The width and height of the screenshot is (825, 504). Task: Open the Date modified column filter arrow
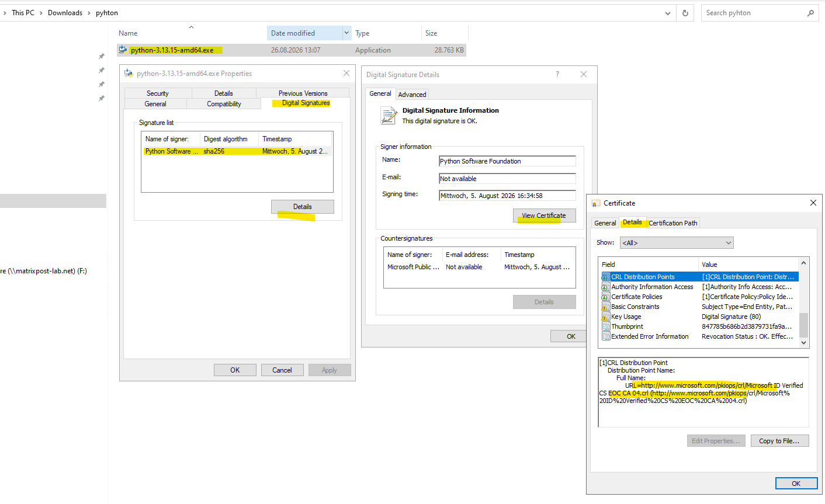tap(346, 33)
